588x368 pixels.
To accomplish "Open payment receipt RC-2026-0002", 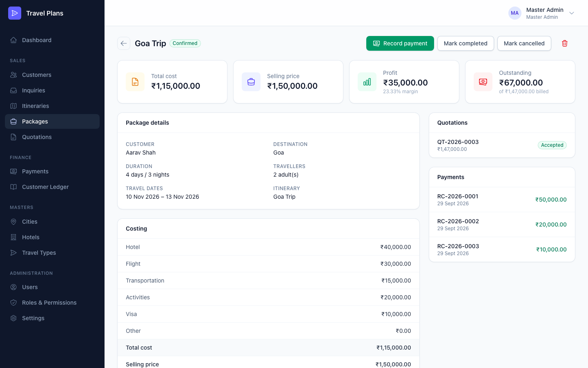I will click(502, 224).
